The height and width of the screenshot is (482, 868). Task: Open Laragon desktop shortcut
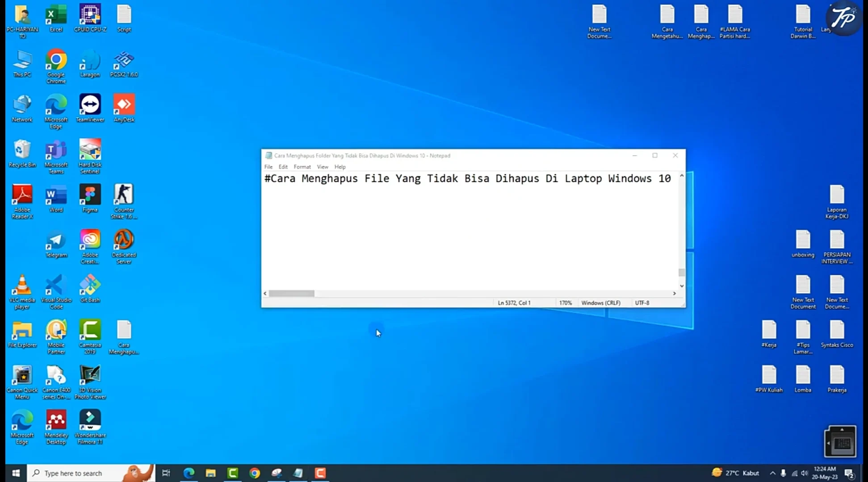[90, 63]
